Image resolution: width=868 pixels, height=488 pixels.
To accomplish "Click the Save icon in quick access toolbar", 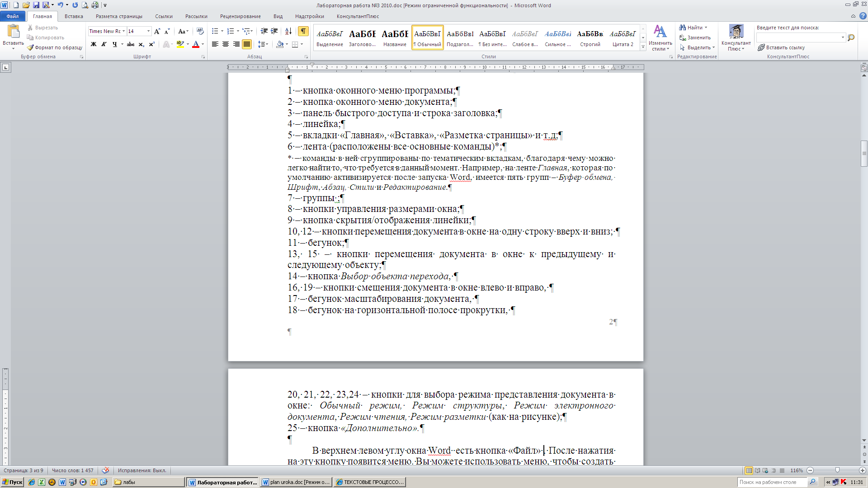I will [x=36, y=5].
